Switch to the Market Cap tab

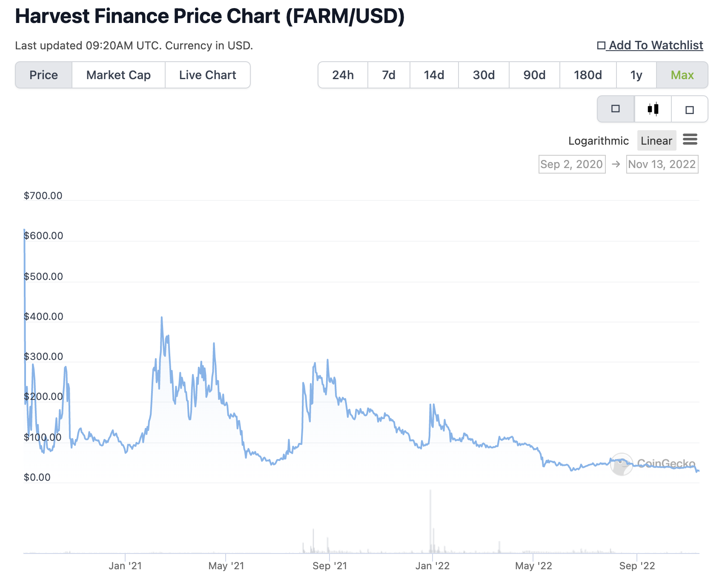pos(118,75)
